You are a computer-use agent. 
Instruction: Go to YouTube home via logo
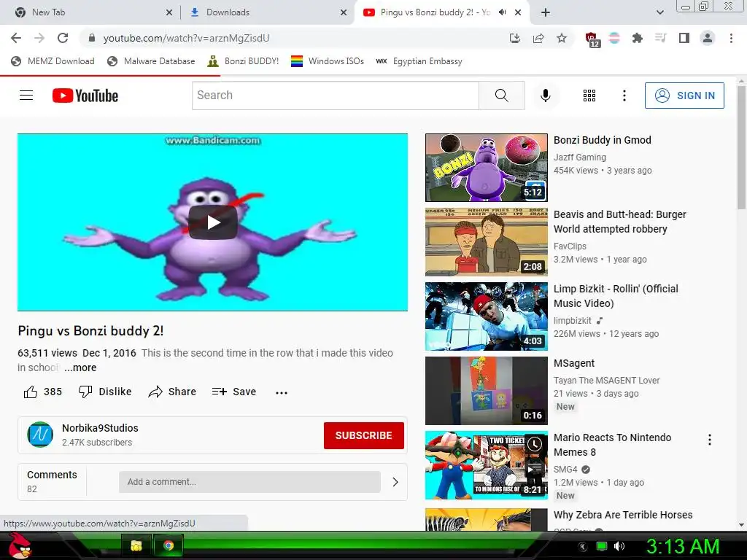tap(85, 96)
